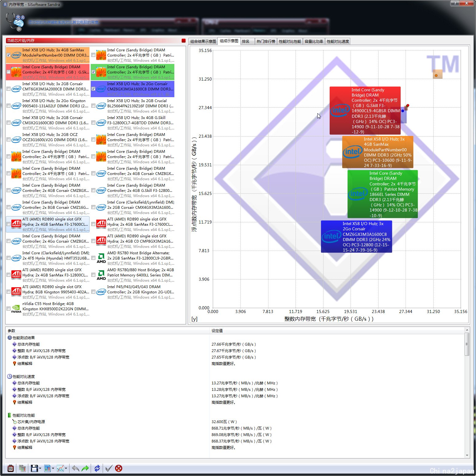Click the red cancel X icon
This screenshot has height=476, width=476.
point(119,468)
